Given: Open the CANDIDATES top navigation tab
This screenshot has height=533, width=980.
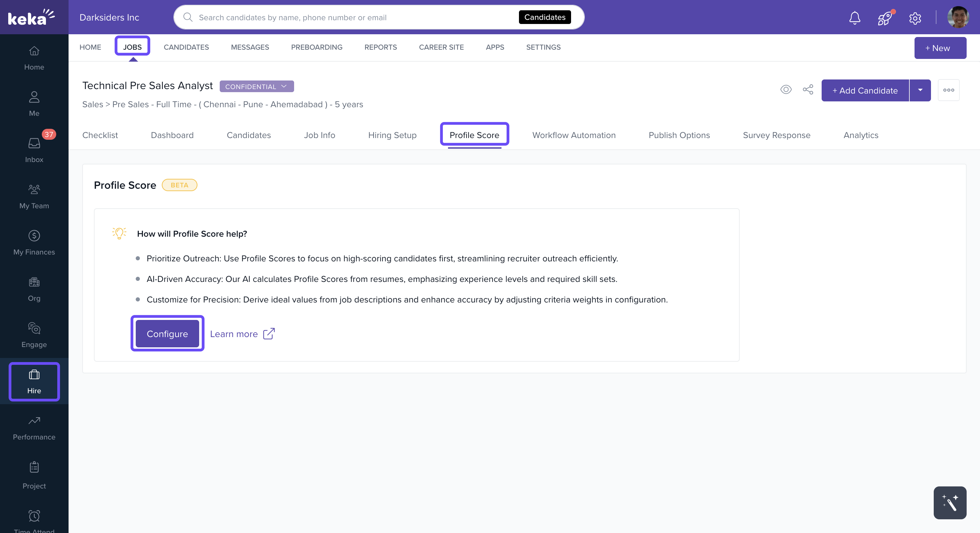Looking at the screenshot, I should [x=186, y=47].
